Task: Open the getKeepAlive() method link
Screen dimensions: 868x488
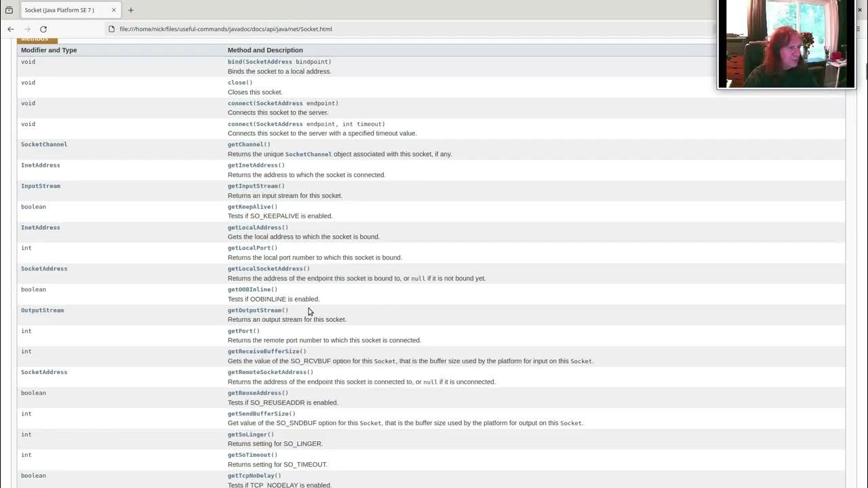Action: (x=252, y=207)
